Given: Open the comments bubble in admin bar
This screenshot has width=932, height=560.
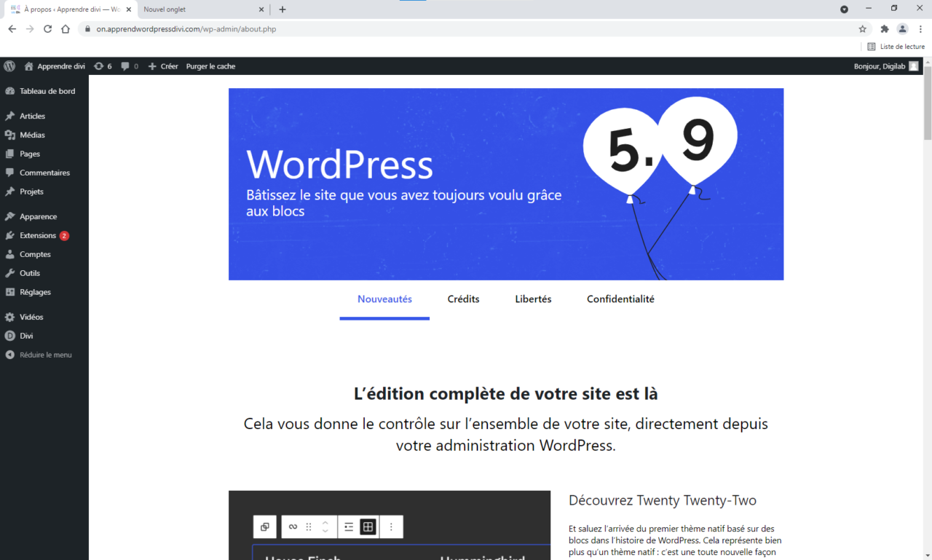Looking at the screenshot, I should pyautogui.click(x=129, y=66).
